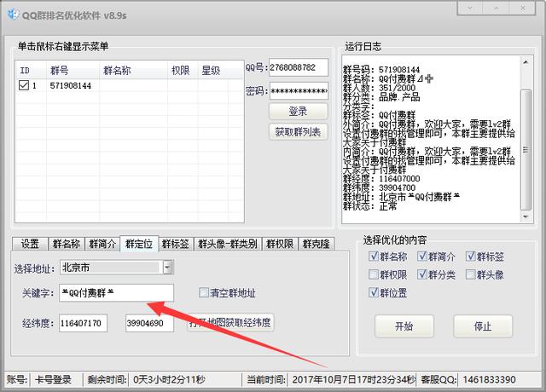This screenshot has width=546, height=392.
Task: Click the longitude field 116407170
Action: [83, 323]
